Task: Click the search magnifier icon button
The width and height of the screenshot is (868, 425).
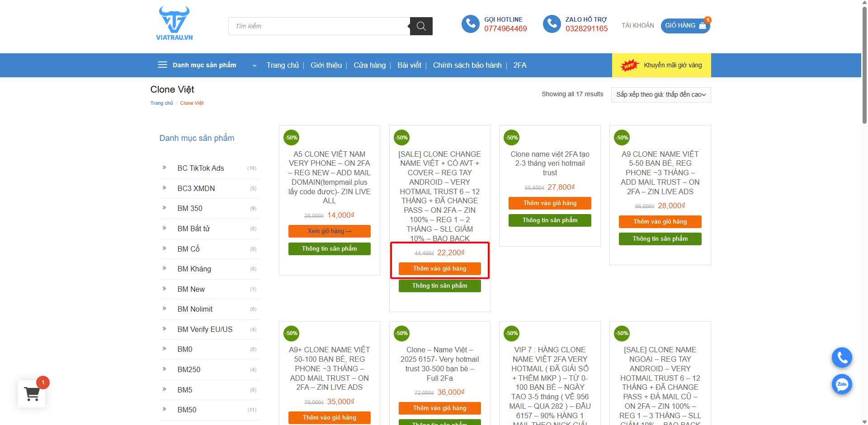Action: 421,26
